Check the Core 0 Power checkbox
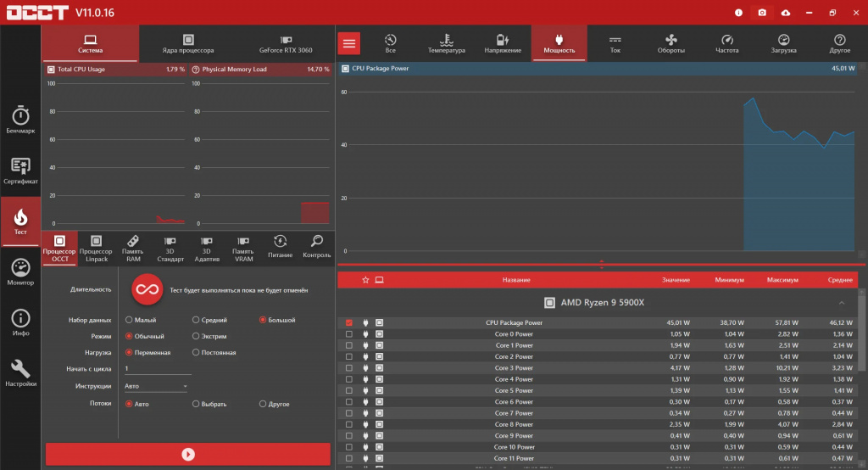Image resolution: width=868 pixels, height=470 pixels. click(348, 334)
